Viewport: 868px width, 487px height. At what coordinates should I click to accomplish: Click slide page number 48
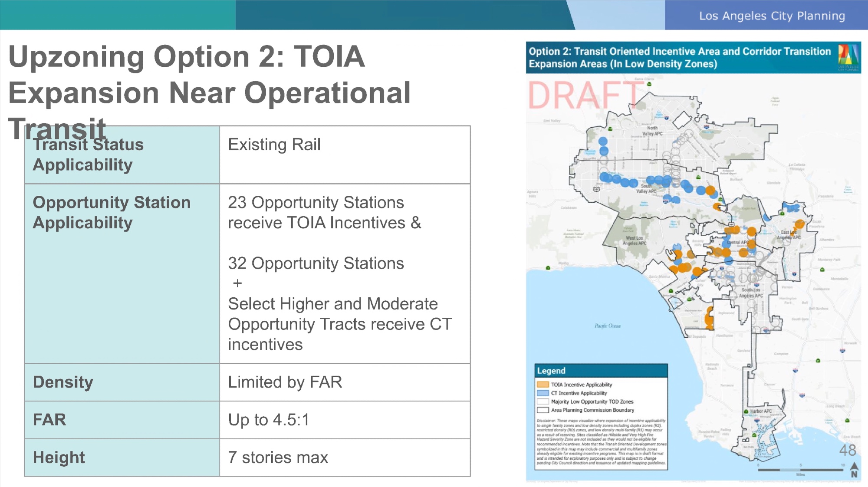pyautogui.click(x=847, y=450)
